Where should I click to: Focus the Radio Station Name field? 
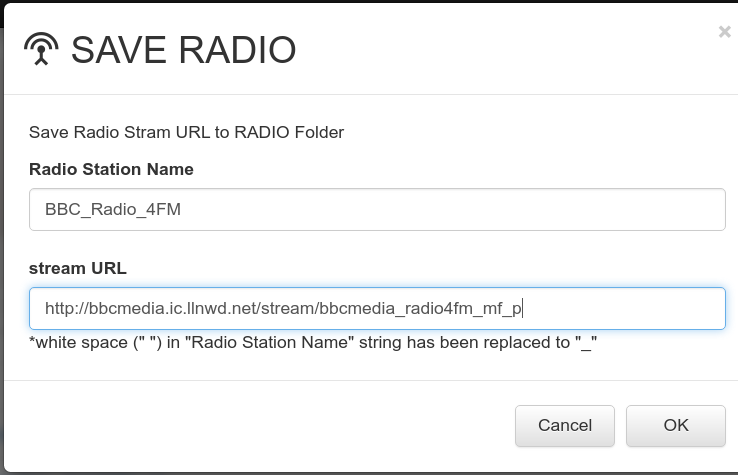[377, 209]
